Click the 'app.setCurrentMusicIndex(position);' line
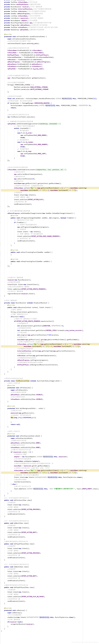99x644 pixels. tap(28, 174)
